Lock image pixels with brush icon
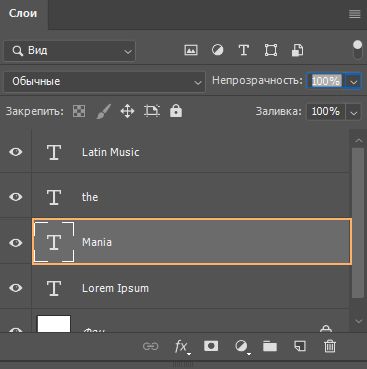Screen dimensions: 367x369 103,111
